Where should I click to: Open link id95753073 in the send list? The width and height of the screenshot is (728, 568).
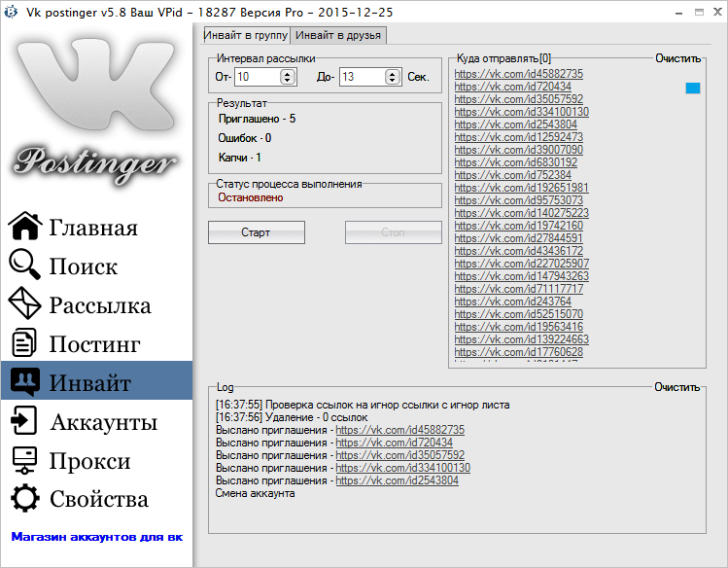519,200
